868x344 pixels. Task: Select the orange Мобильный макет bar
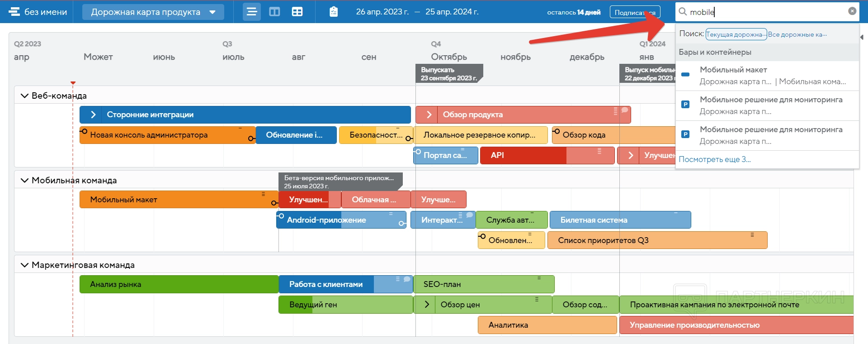(179, 200)
